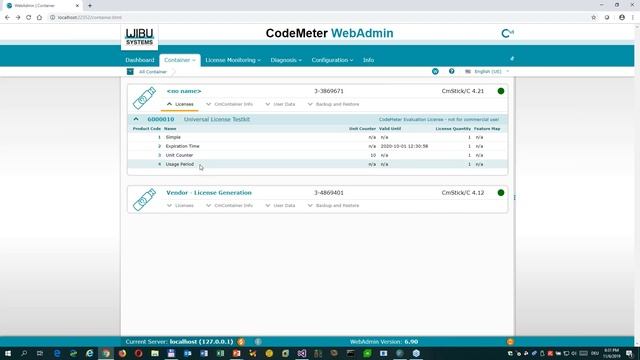Select the Simple product row
Screen dimensions: 640x360
click(x=318, y=137)
